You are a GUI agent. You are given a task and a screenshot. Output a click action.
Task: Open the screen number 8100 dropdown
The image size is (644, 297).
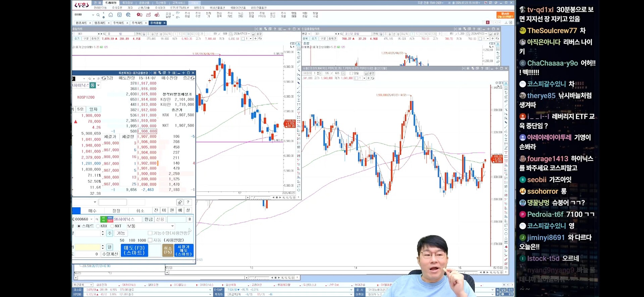tap(93, 15)
